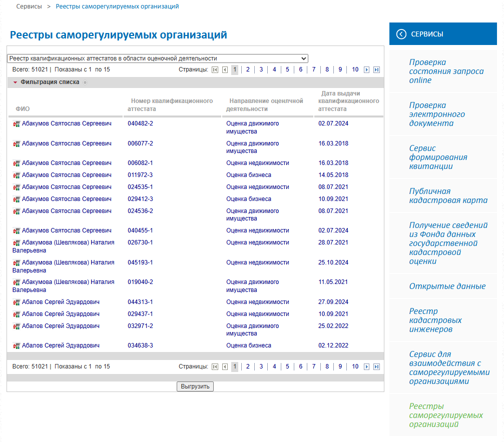Click record icon for certificate 029437-1
The image size is (504, 442).
pos(17,314)
